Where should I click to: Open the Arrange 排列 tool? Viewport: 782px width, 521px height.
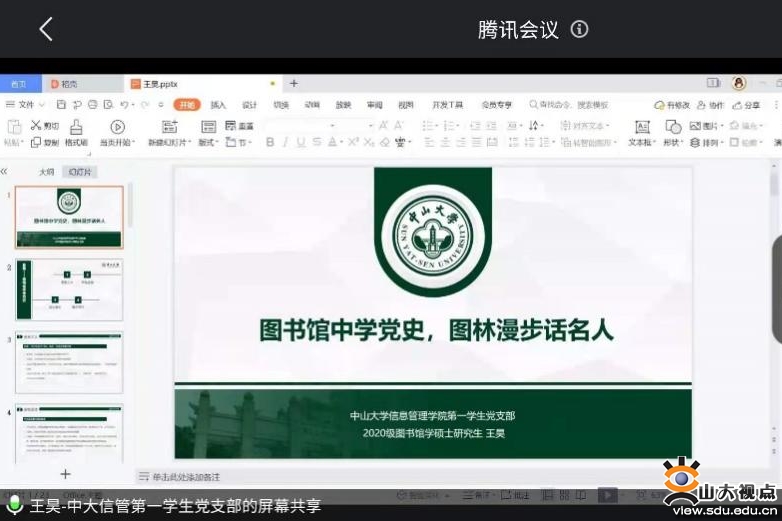(x=706, y=143)
